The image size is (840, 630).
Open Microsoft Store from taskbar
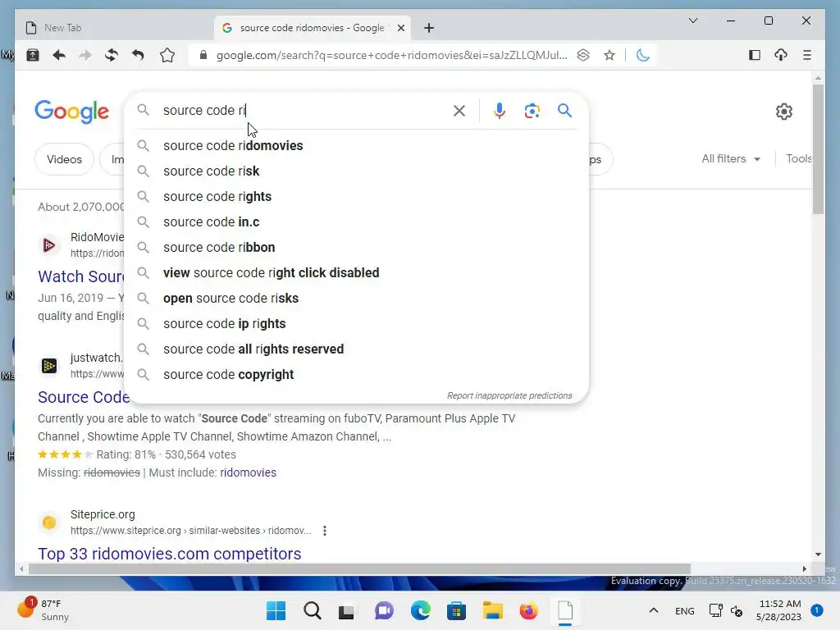tap(456, 610)
